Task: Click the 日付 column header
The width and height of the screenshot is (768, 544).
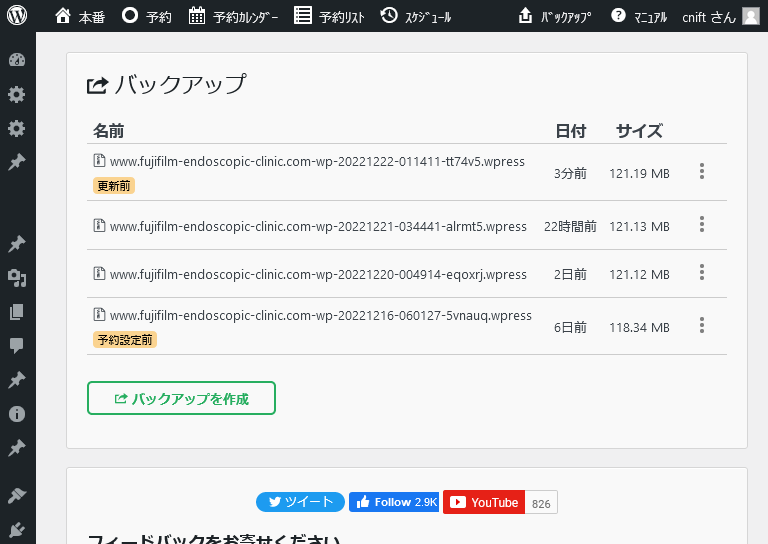Action: (x=571, y=131)
